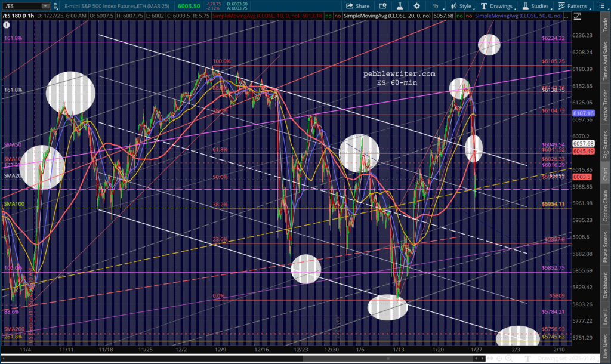Open the Active Trader sidebar tab

(606, 105)
